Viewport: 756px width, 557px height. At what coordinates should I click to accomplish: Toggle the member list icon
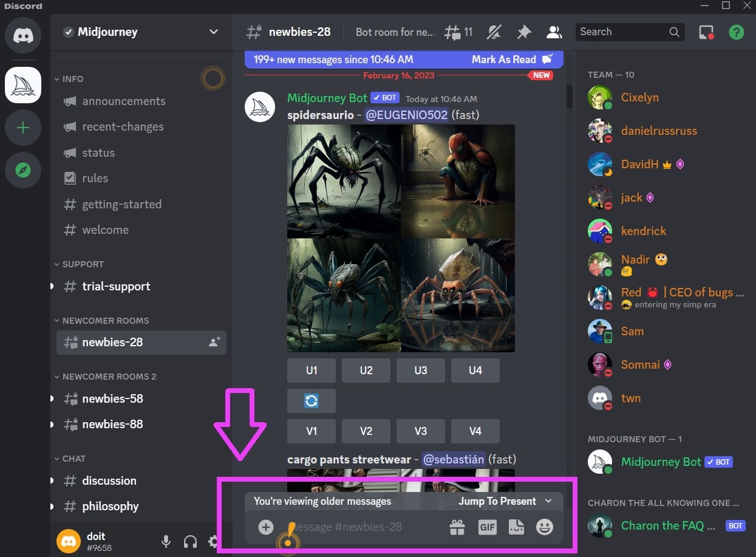553,32
